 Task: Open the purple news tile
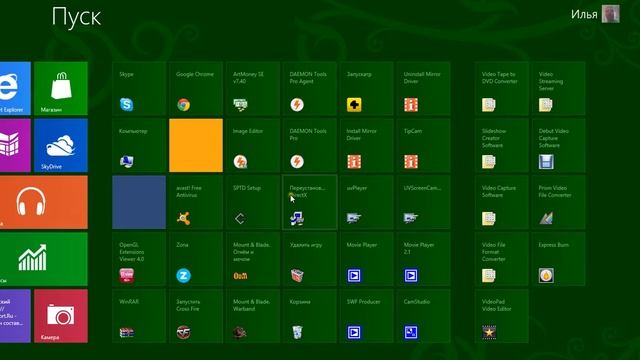pos(15,316)
